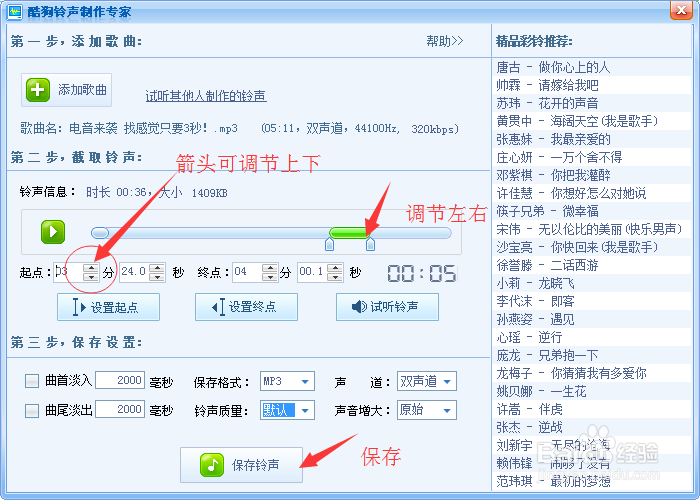
Task: Increase end point seconds with up arrow
Action: coord(335,268)
